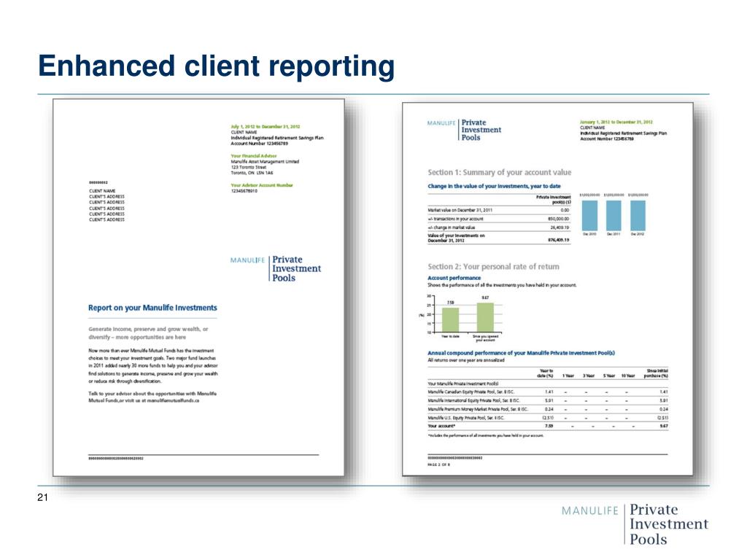Click the 'Enhanced client reporting' slide title
The height and width of the screenshot is (560, 747).
tap(216, 66)
